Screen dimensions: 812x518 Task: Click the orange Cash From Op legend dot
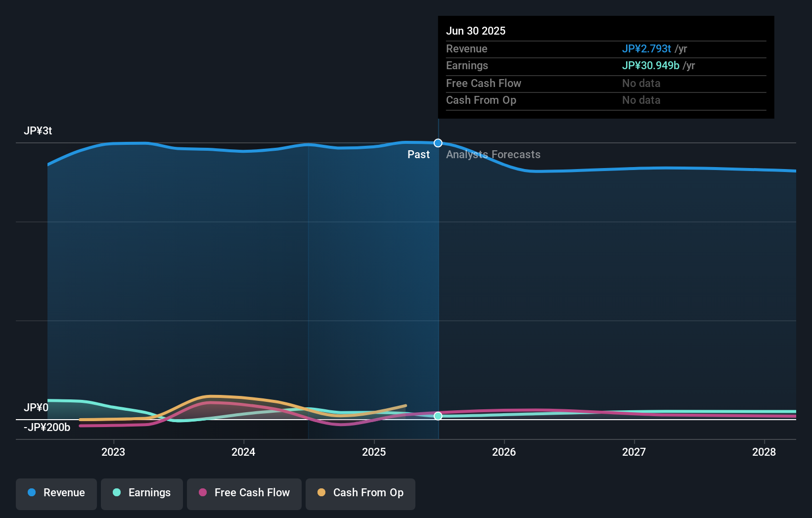pyautogui.click(x=321, y=493)
